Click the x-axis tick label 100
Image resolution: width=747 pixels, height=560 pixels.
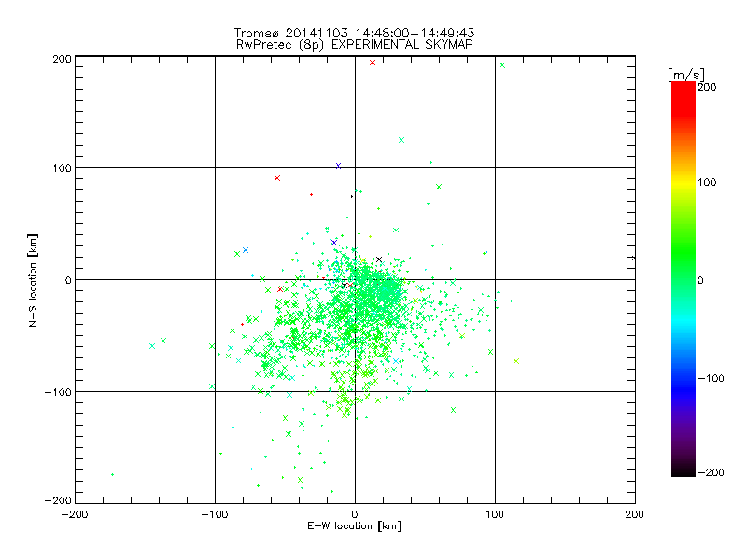tap(495, 513)
